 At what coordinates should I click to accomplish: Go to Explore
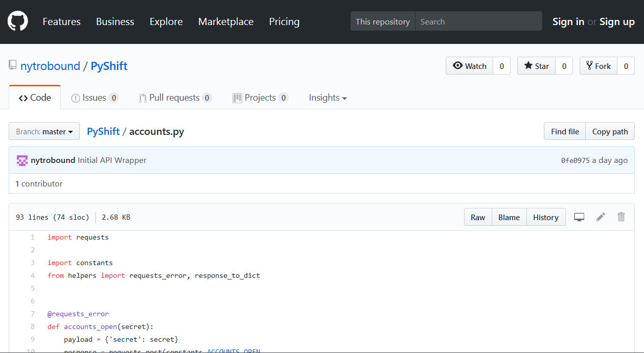coord(166,21)
